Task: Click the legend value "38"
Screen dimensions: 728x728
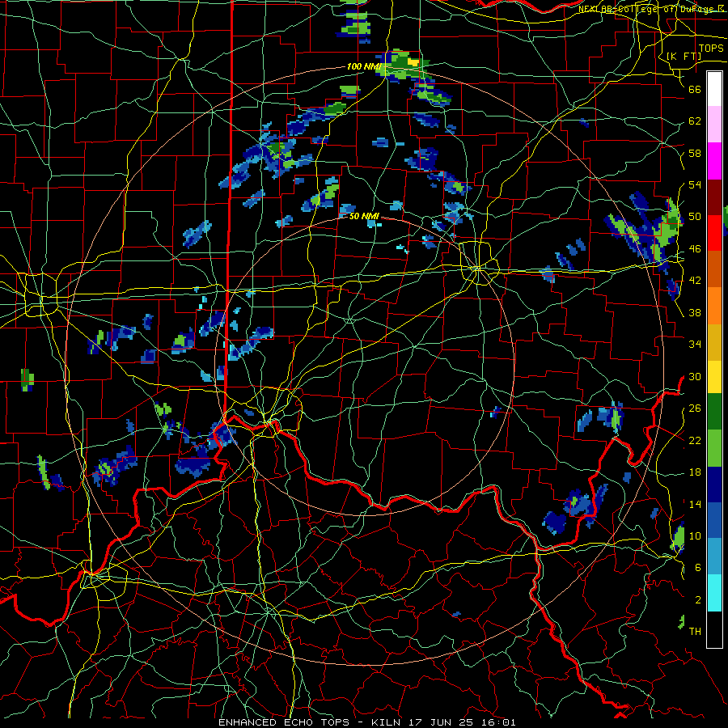Action: click(x=695, y=312)
